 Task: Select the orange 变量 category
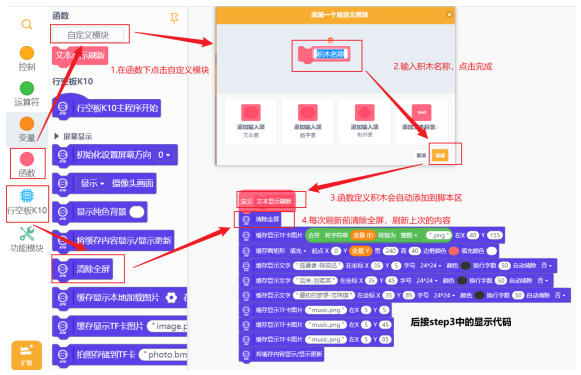click(x=27, y=124)
